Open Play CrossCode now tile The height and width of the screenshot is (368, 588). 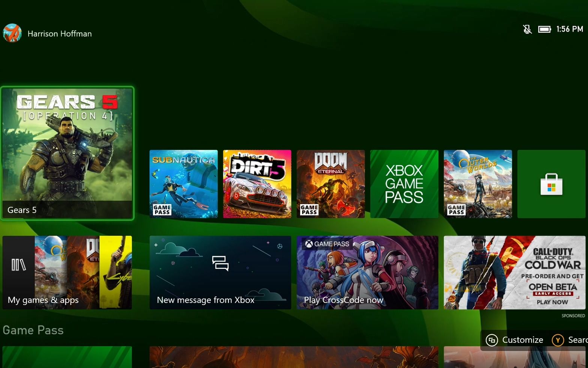pyautogui.click(x=367, y=273)
